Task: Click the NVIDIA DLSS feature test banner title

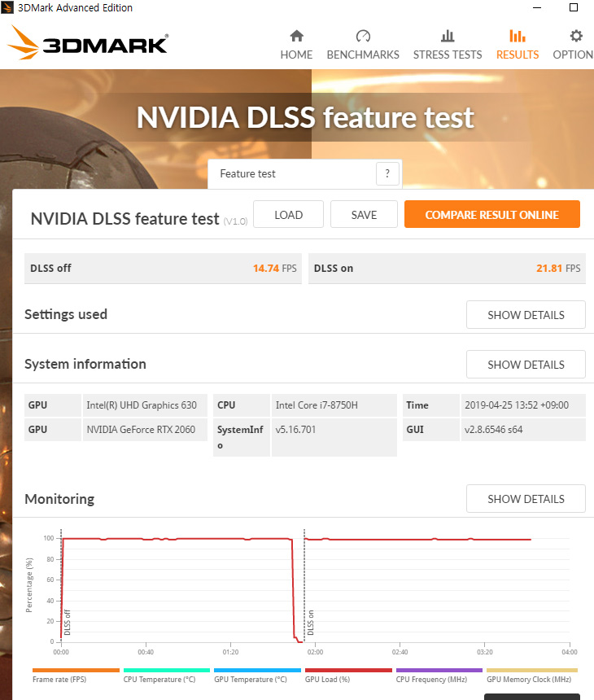Action: click(305, 117)
